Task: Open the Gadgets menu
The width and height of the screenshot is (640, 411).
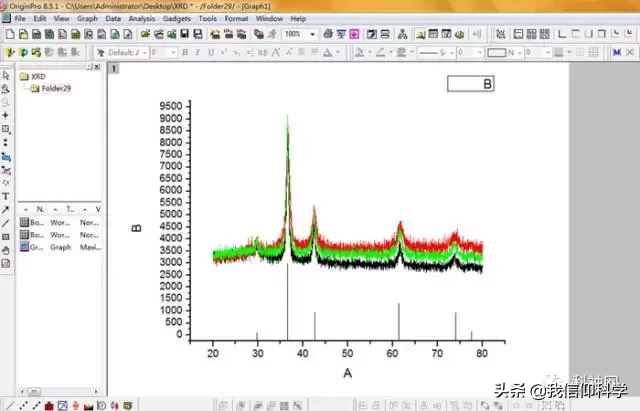Action: (177, 19)
